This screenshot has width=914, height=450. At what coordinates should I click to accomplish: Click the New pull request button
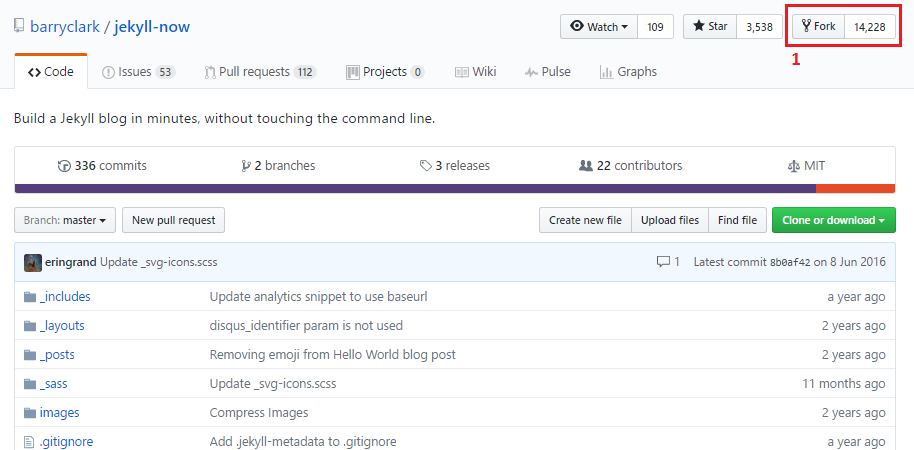(x=174, y=220)
